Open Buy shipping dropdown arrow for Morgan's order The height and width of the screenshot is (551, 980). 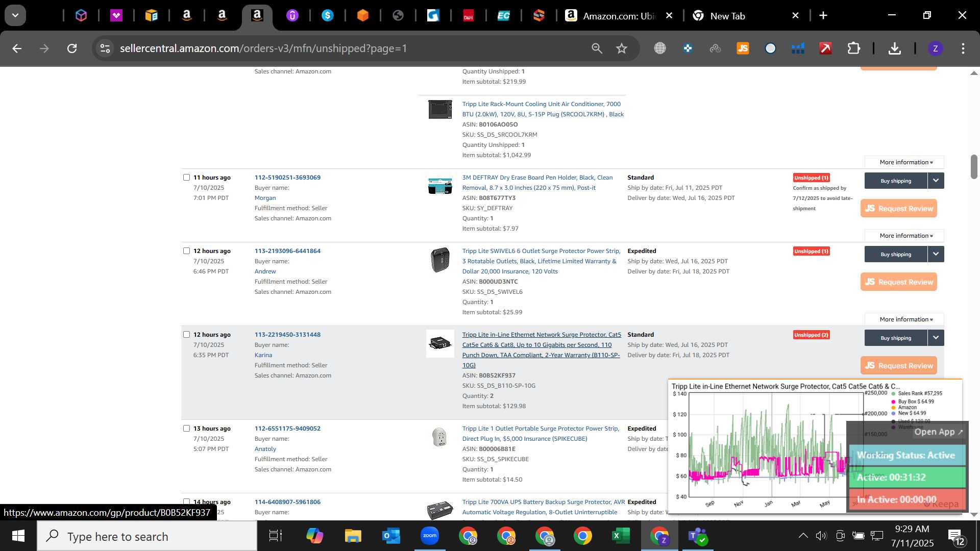936,181
